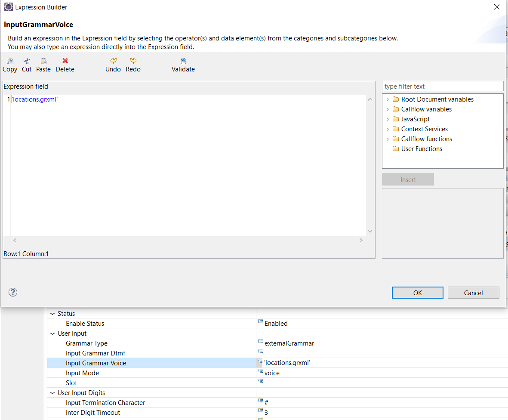
Task: Expand the JavaScript category
Action: tap(388, 119)
